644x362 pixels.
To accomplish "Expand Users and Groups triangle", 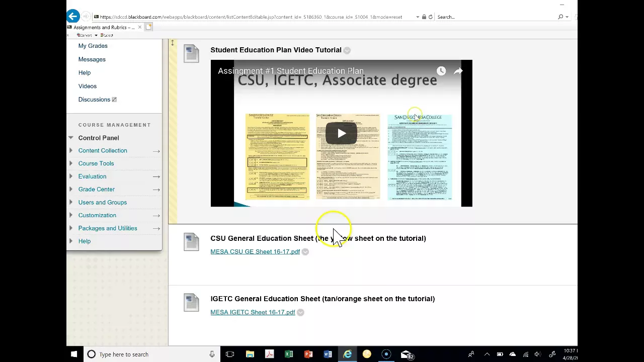I will click(71, 203).
